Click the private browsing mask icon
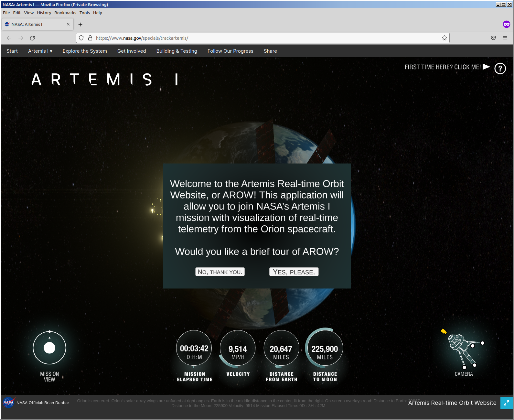 pos(507,24)
